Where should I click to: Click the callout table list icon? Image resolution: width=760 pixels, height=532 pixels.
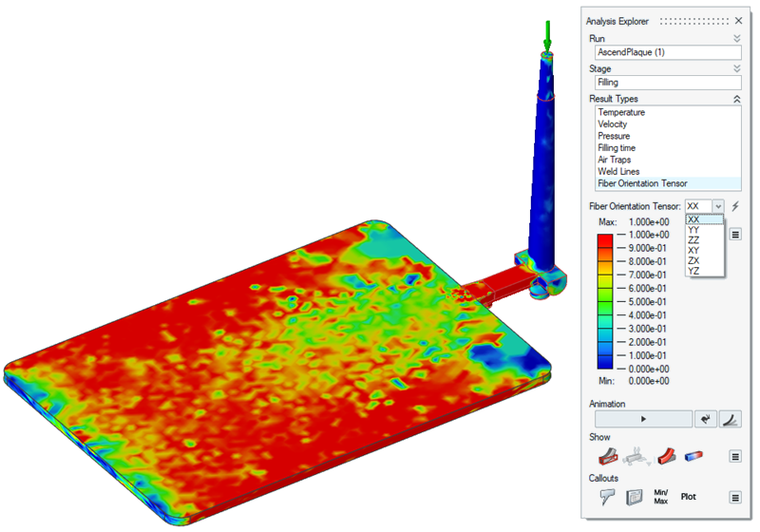click(x=635, y=496)
